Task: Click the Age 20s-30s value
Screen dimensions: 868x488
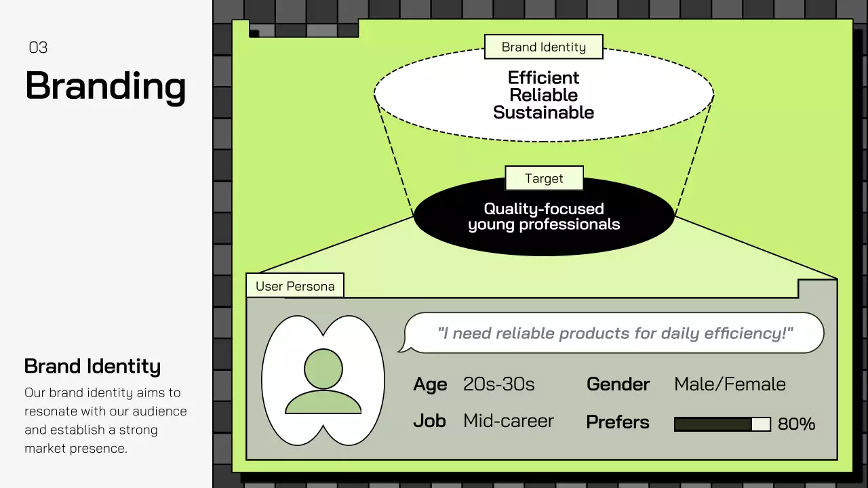Action: [498, 384]
